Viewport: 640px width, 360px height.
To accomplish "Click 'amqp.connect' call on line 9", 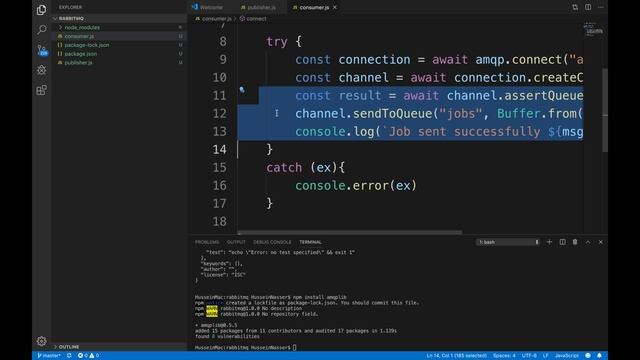I will coord(519,60).
